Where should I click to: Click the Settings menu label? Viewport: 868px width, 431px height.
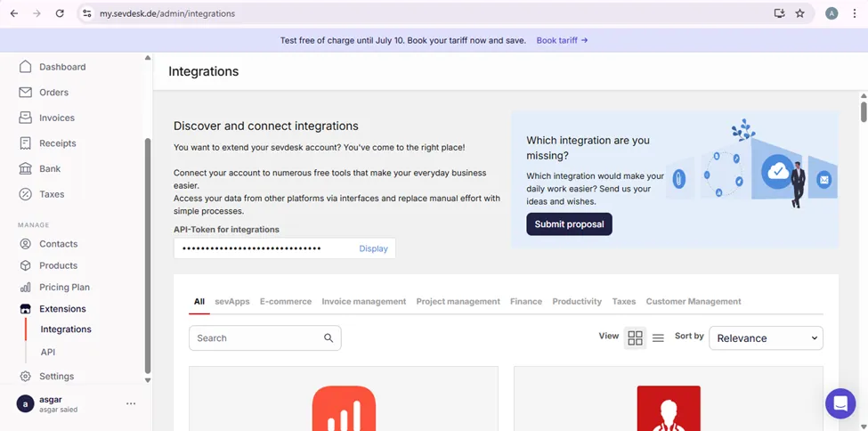point(56,376)
